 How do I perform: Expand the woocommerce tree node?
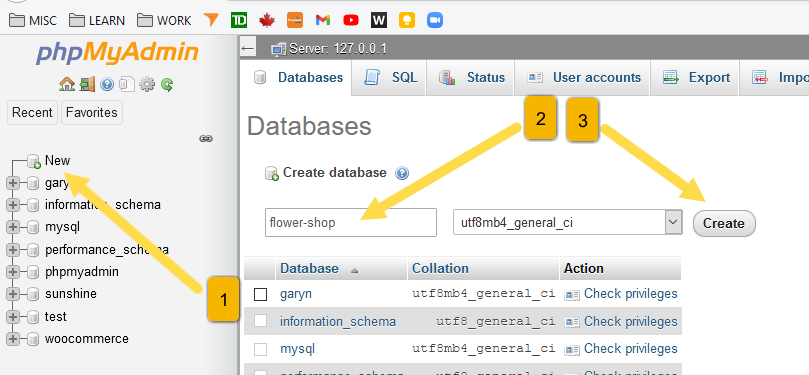[x=13, y=339]
